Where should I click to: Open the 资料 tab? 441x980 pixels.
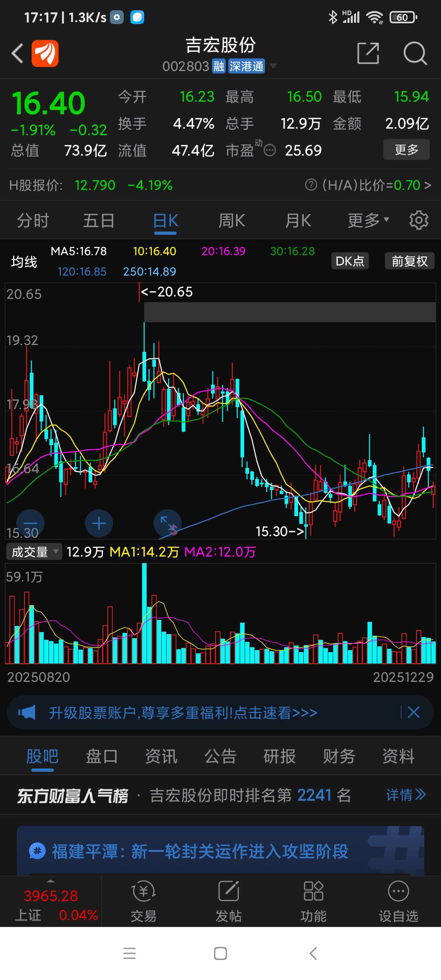(399, 756)
